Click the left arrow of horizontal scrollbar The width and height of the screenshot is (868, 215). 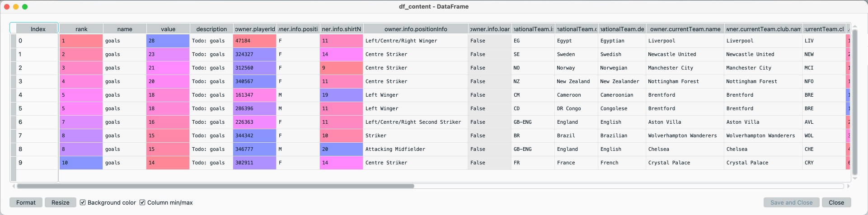14,186
